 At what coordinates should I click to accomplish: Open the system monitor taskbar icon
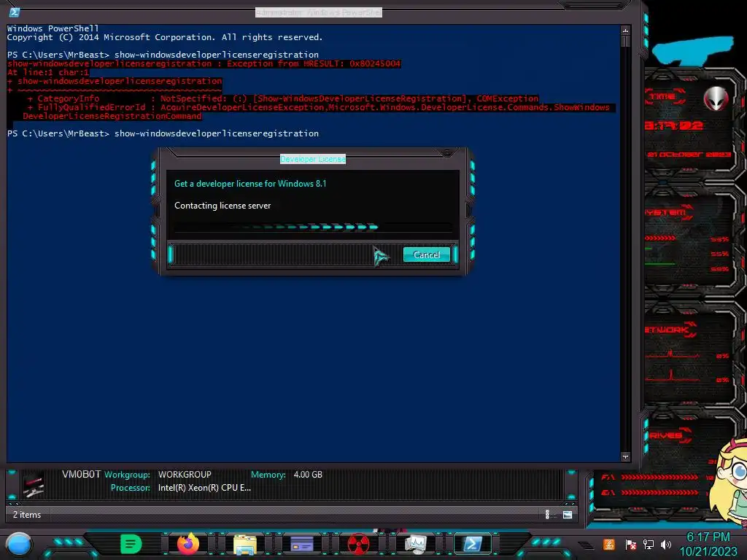pyautogui.click(x=415, y=545)
